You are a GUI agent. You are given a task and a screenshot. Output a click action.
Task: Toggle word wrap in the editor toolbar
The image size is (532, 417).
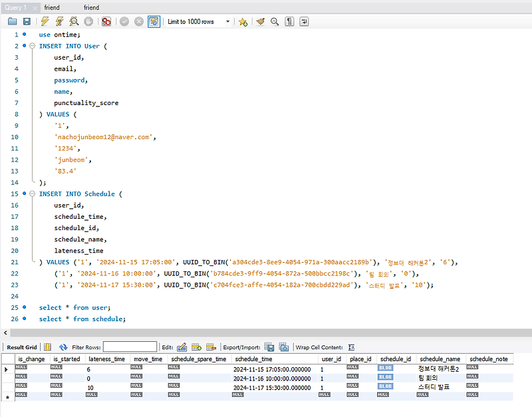(304, 21)
